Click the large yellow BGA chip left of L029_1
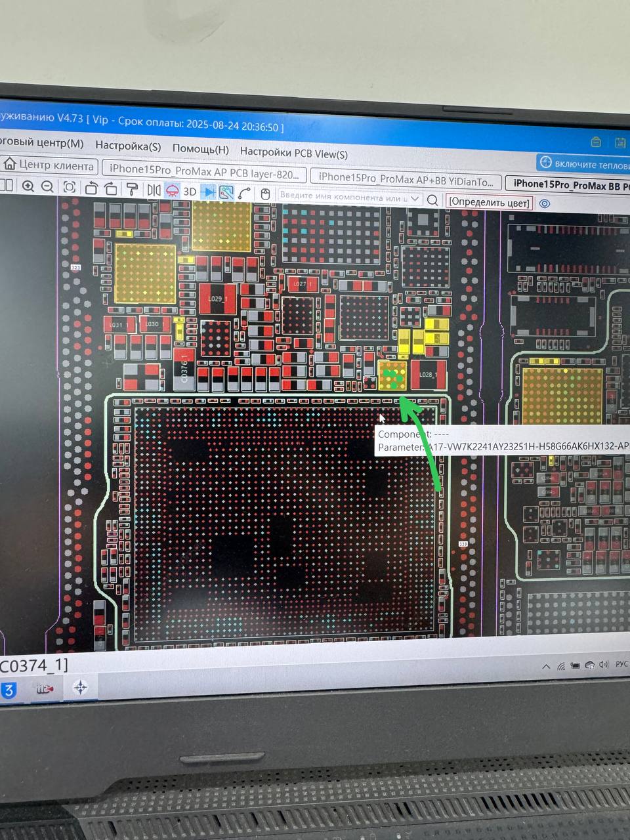This screenshot has width=630, height=840. (x=145, y=273)
